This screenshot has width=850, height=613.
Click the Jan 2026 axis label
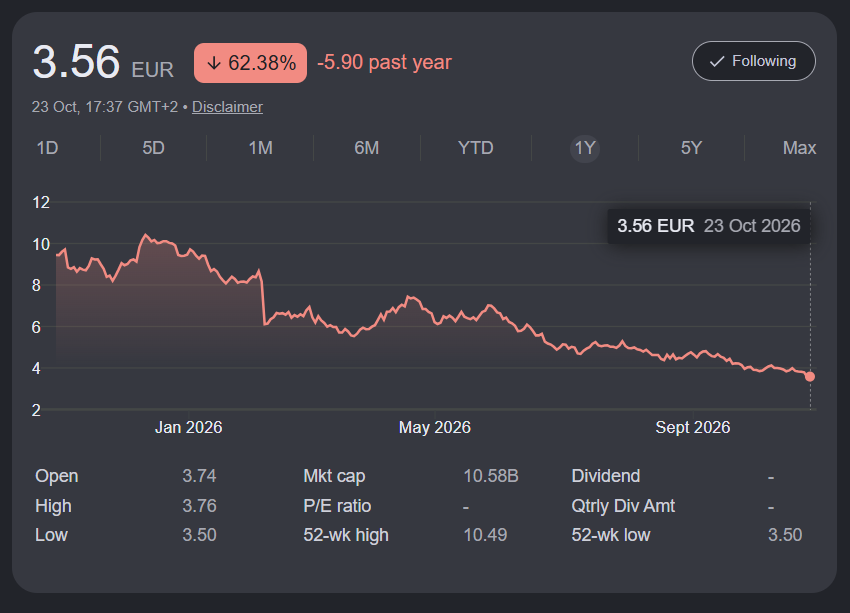coord(188,427)
